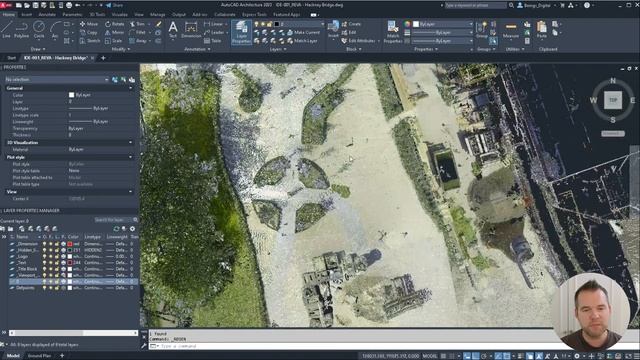The width and height of the screenshot is (640, 360).
Task: Click the Linear dimension tool
Action: tap(213, 24)
